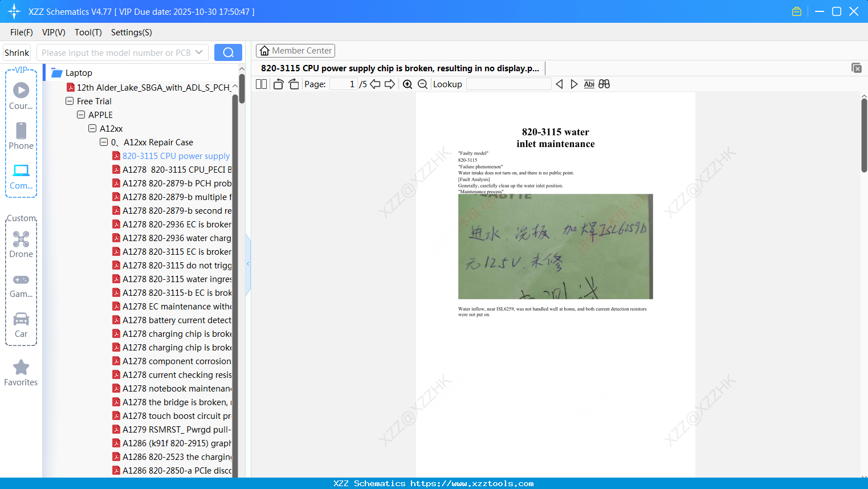This screenshot has width=868, height=489.
Task: Click the Laptop folder icon
Action: (57, 72)
